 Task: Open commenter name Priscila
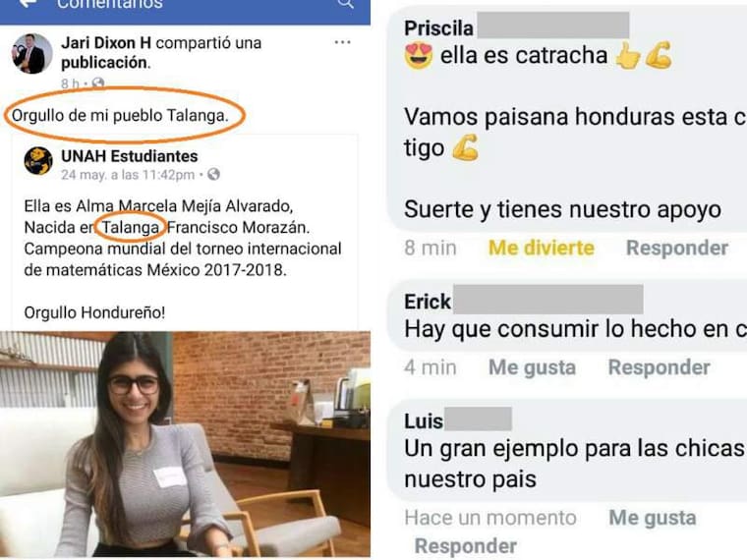click(438, 28)
